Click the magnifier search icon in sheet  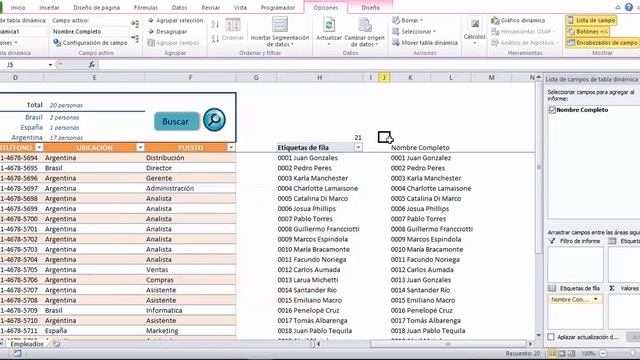coord(214,120)
